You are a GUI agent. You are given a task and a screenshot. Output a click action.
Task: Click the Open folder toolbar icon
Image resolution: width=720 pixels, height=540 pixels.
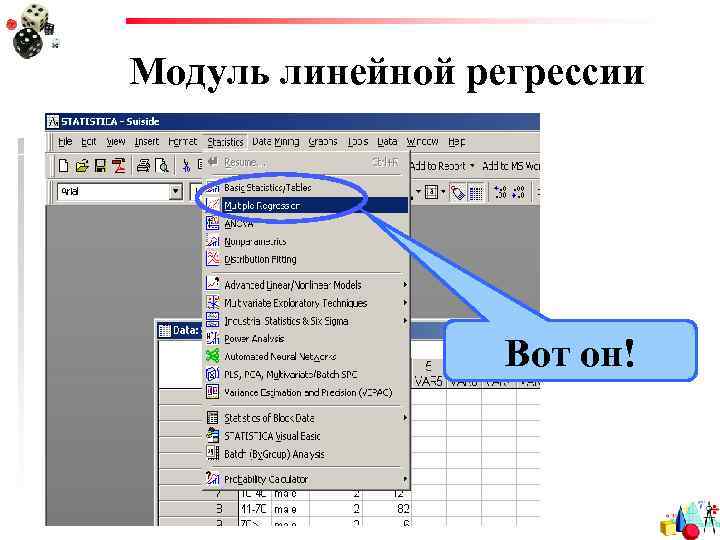pos(82,166)
